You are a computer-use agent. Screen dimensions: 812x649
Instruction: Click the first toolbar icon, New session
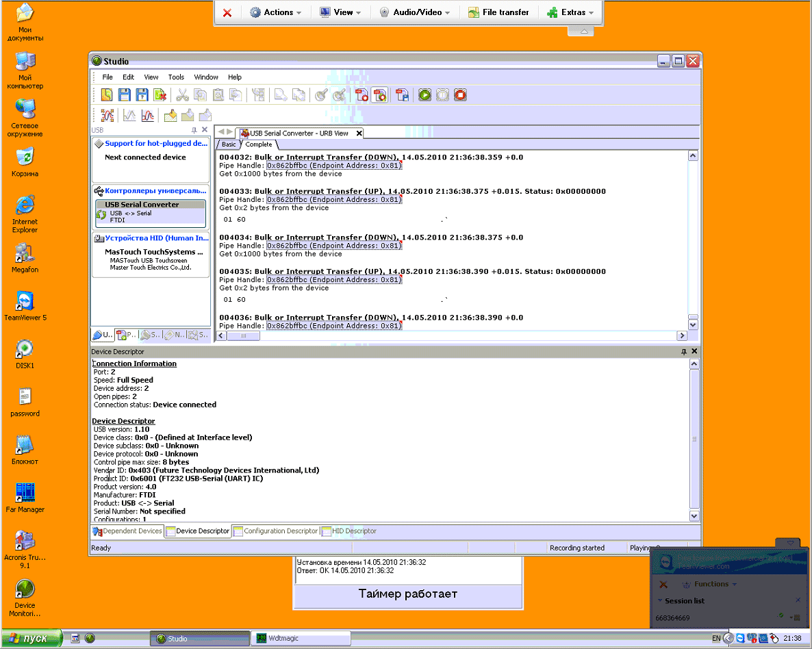pyautogui.click(x=107, y=94)
